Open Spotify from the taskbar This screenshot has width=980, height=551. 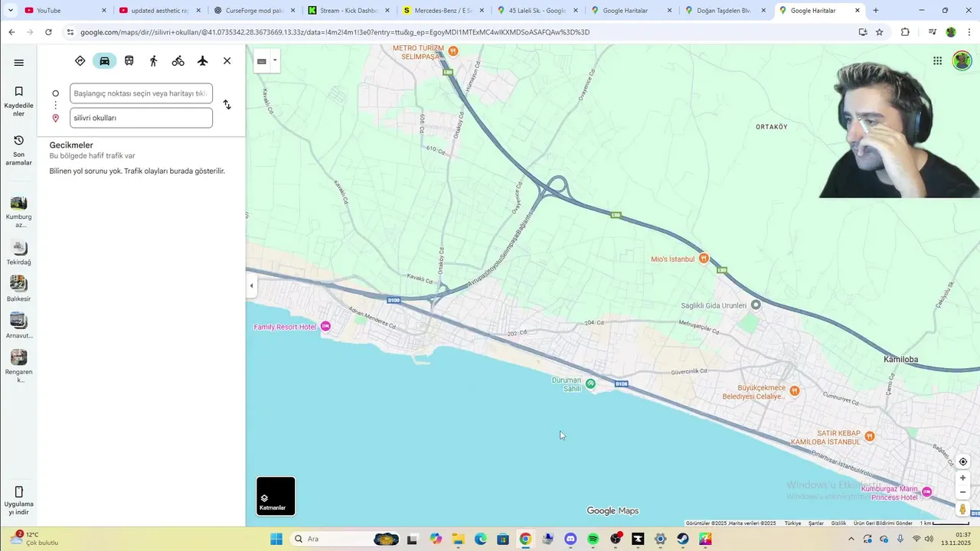[x=593, y=539]
